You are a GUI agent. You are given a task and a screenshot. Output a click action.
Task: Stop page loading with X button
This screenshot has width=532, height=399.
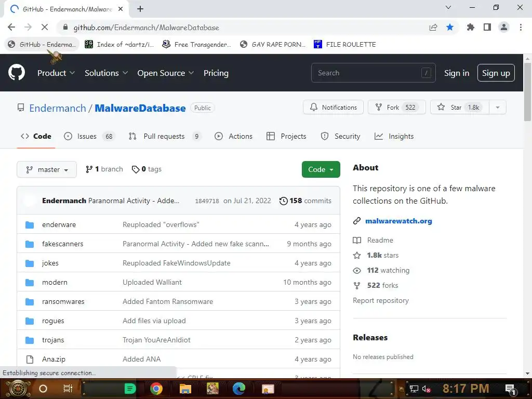coord(45,27)
